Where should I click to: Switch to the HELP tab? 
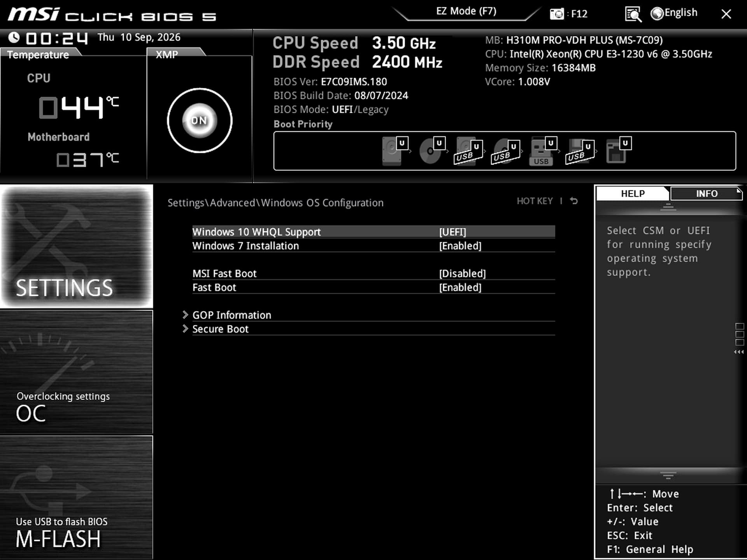point(633,194)
